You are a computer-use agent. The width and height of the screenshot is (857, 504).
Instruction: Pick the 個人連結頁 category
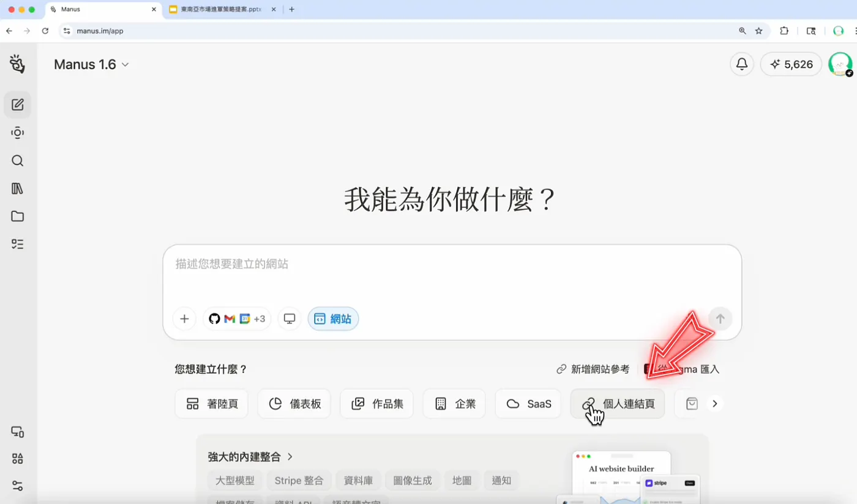point(618,404)
